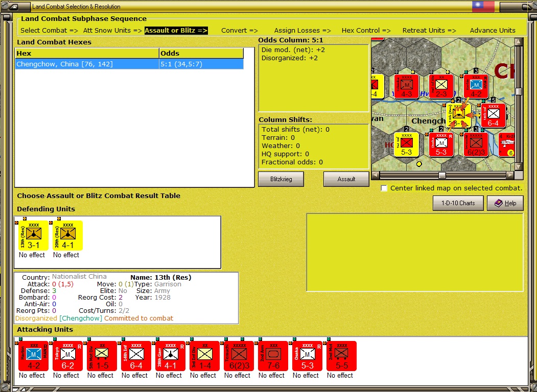
Task: Select defending unit 13th (Res) 3-1
Action: point(33,235)
